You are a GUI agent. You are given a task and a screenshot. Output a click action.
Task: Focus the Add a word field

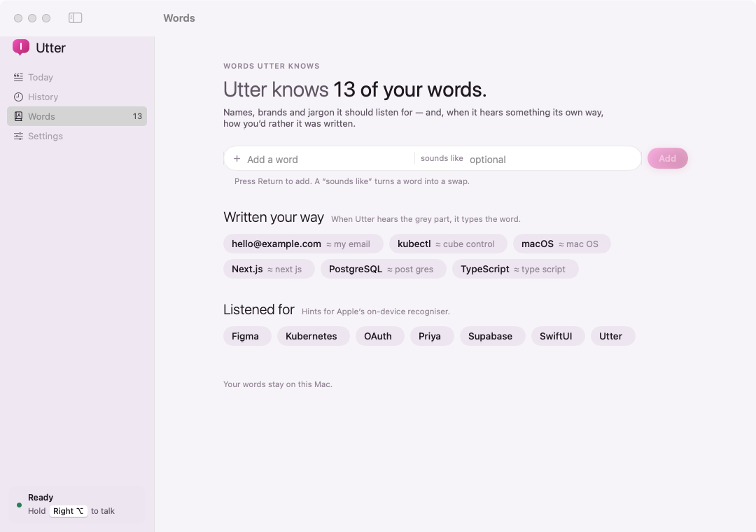(x=328, y=159)
